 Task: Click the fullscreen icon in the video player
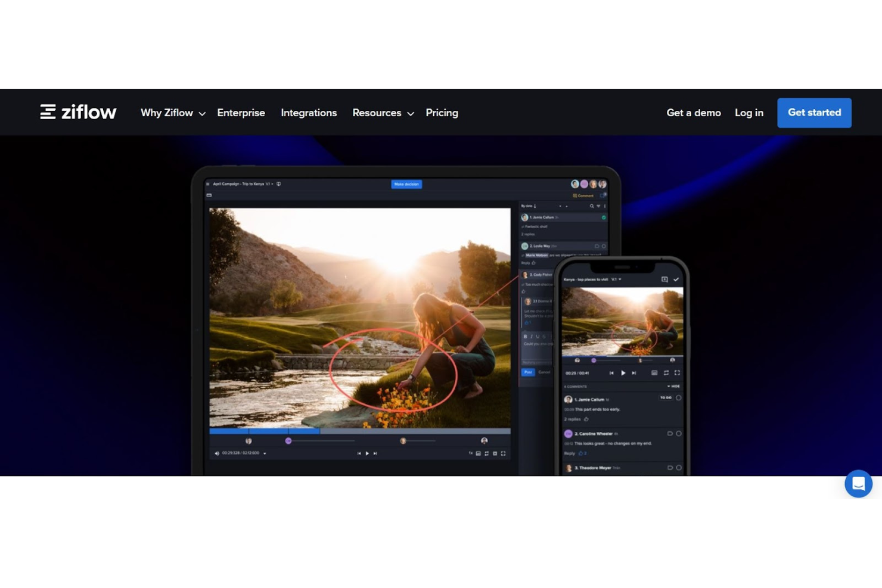(502, 453)
